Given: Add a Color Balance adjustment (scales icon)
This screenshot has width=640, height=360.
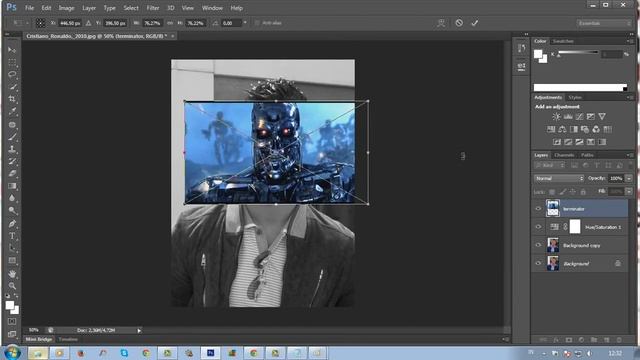Looking at the screenshot, I should (562, 129).
